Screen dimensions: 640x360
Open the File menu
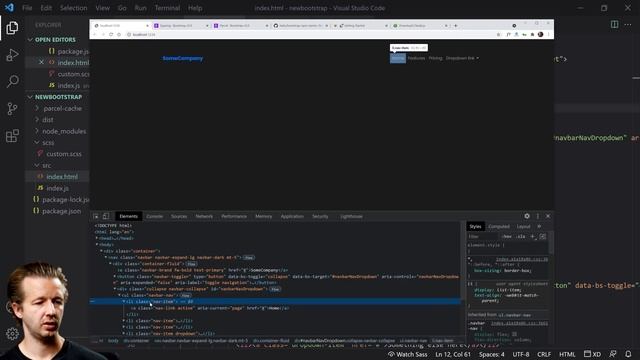(x=27, y=8)
